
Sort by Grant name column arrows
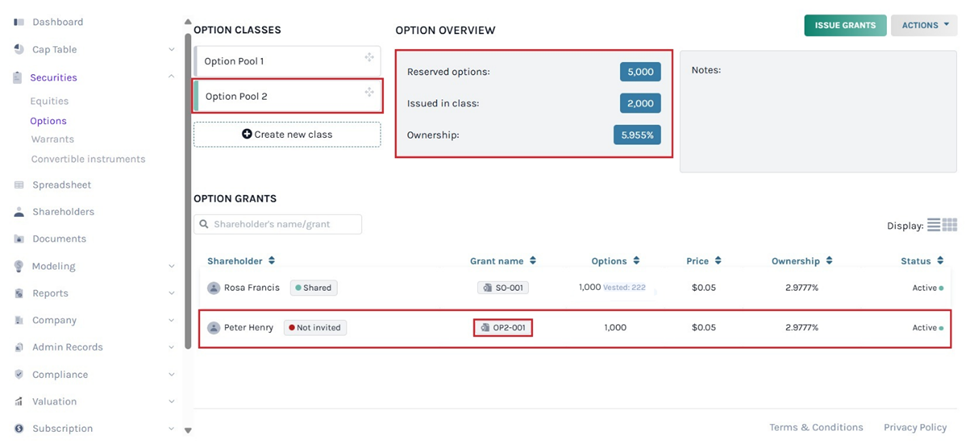click(x=532, y=261)
